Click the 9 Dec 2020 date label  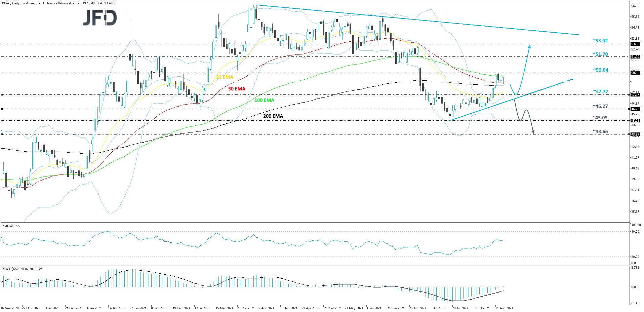click(x=51, y=308)
